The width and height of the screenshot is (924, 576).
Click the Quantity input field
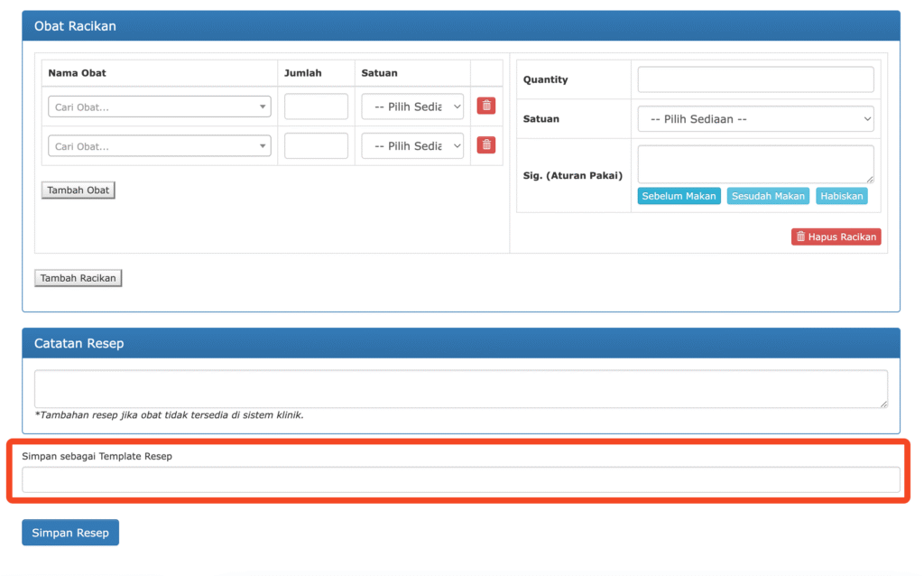[x=755, y=79]
